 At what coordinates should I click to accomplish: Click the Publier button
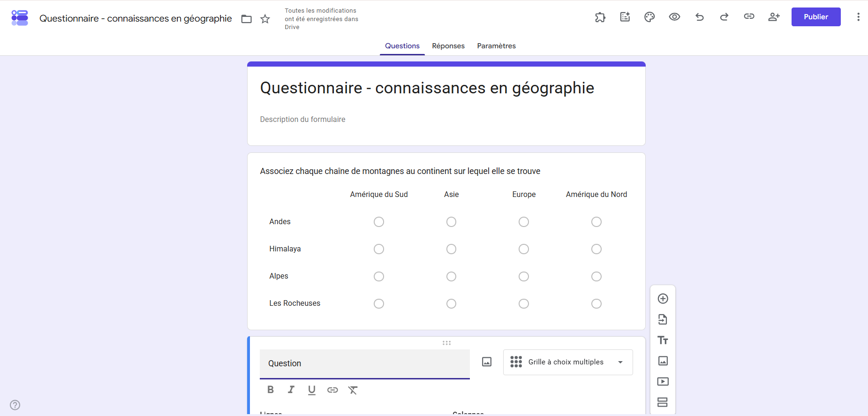(x=816, y=17)
